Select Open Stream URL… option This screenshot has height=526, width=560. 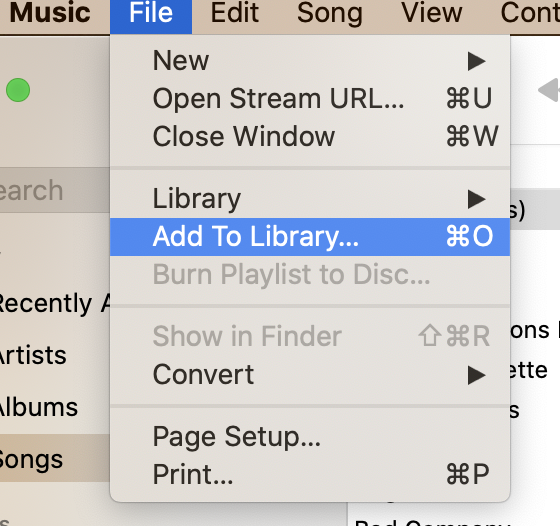(x=310, y=99)
